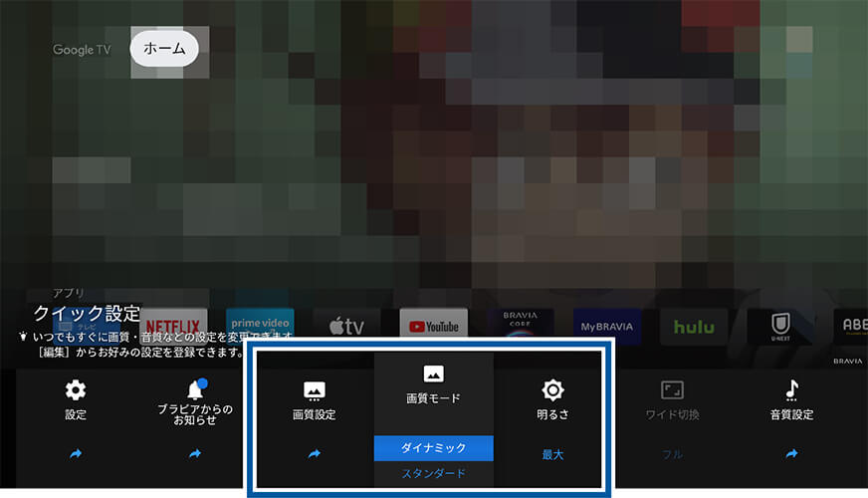Choose ダイナミック picture mode option
This screenshot has width=868, height=498.
433,448
